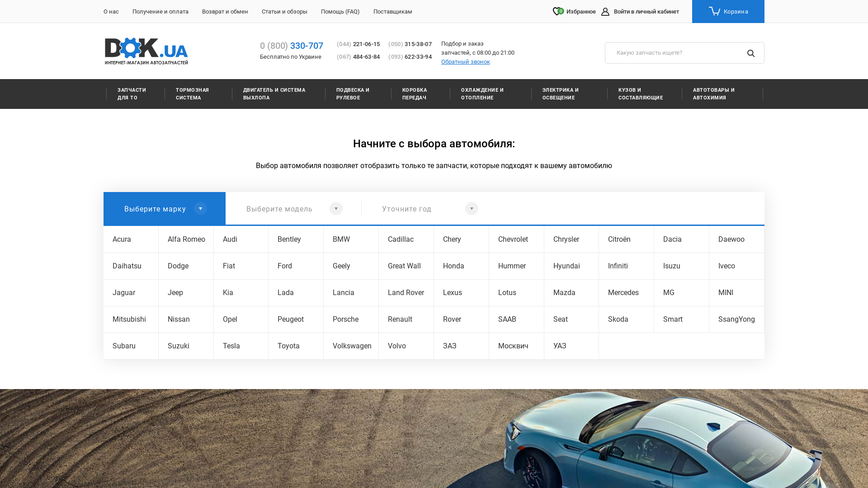
Task: Select the Great Wall brand
Action: (x=406, y=266)
